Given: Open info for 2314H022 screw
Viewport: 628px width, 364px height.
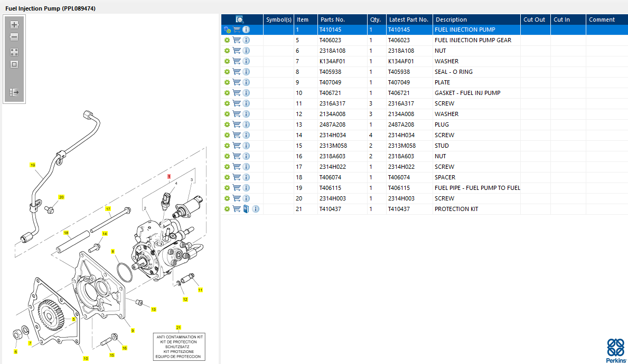Looking at the screenshot, I should pyautogui.click(x=246, y=167).
